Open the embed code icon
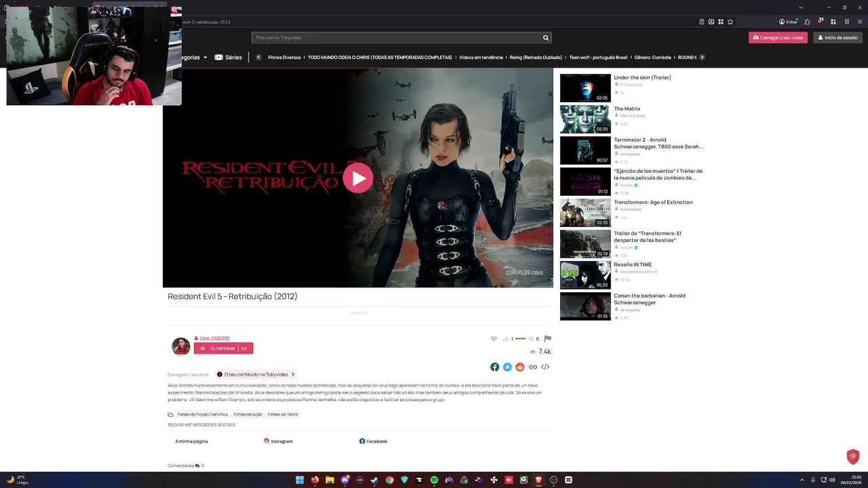The height and width of the screenshot is (488, 868). [545, 367]
